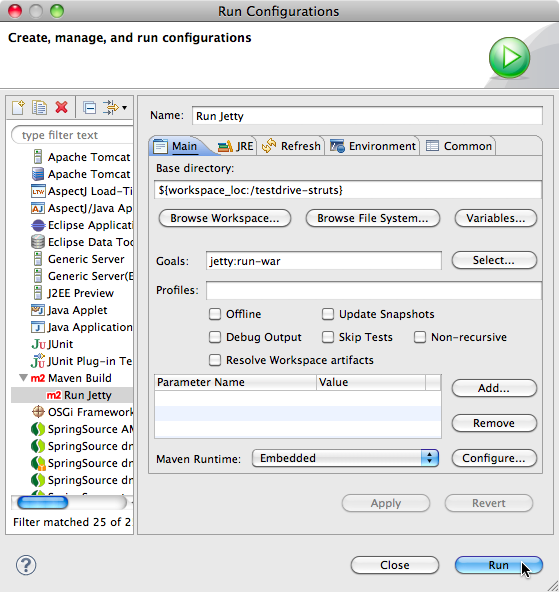This screenshot has height=592, width=559.
Task: Delete selected launch configuration with red X
Action: coord(62,108)
